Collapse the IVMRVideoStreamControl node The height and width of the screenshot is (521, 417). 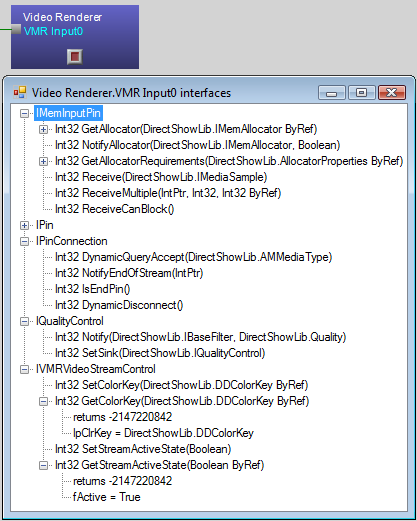click(24, 369)
